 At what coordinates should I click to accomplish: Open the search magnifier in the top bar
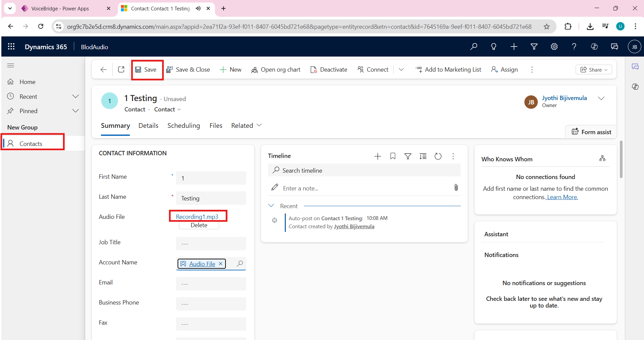(x=473, y=47)
